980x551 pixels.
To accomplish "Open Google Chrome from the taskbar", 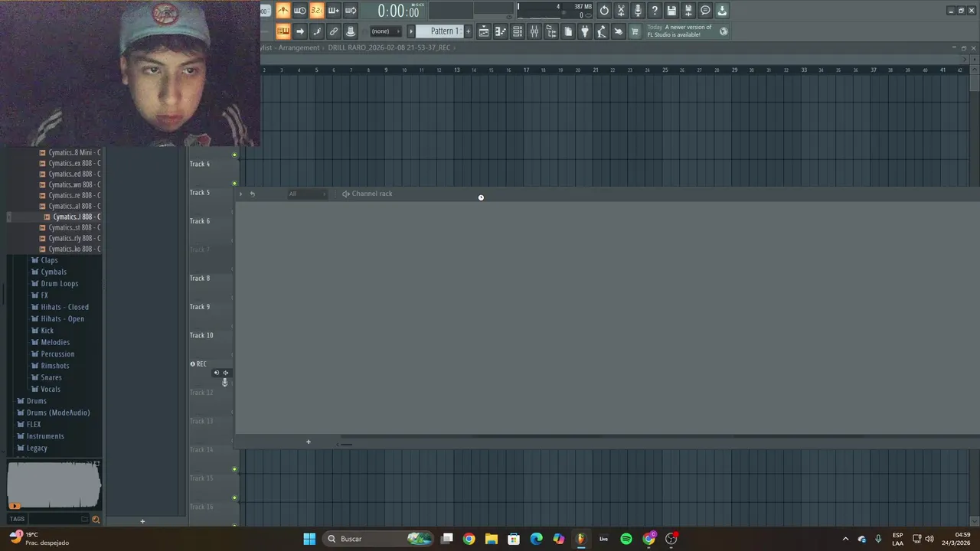I will (469, 539).
